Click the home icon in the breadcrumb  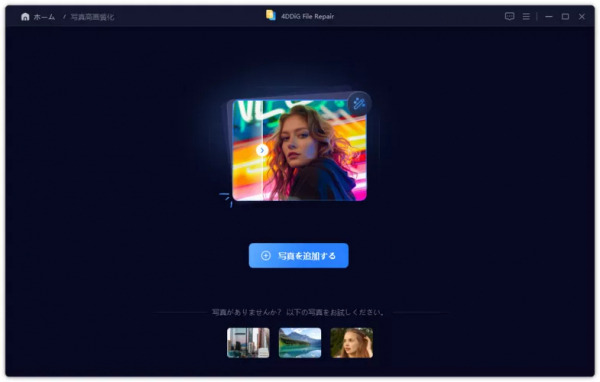(25, 16)
